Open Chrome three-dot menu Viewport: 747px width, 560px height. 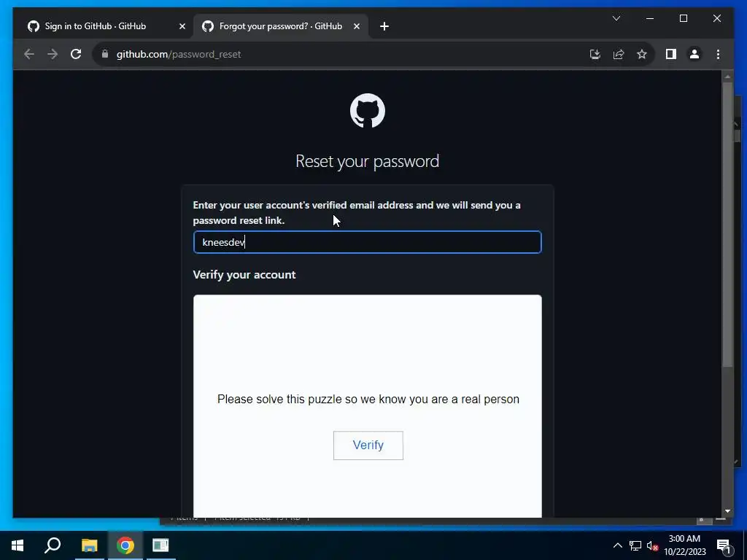718,54
